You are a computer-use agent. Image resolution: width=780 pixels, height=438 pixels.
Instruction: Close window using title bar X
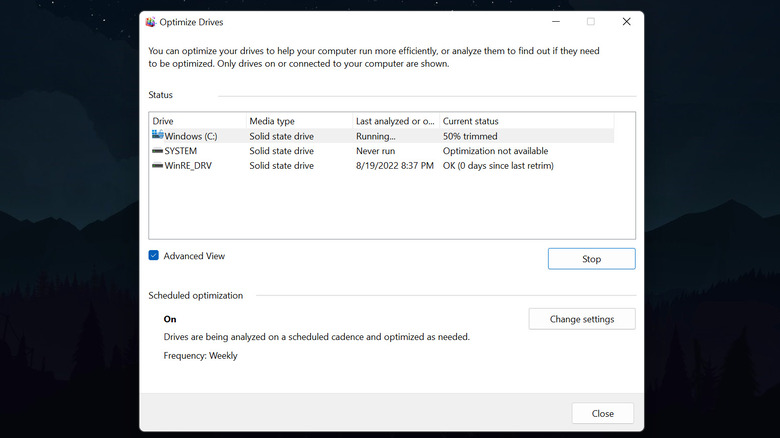[x=626, y=21]
